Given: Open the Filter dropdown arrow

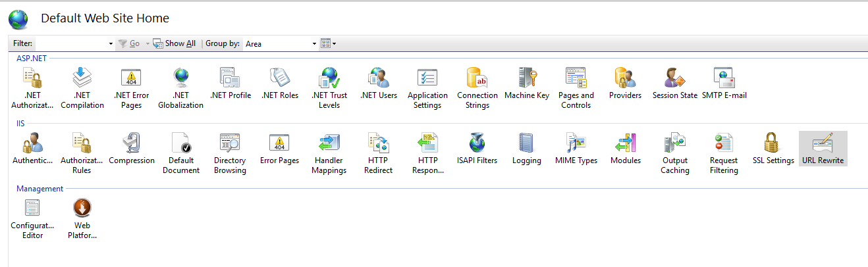Looking at the screenshot, I should [111, 44].
